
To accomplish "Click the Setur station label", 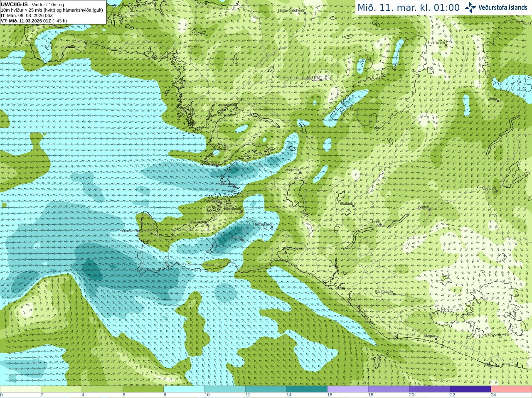I will [493, 99].
